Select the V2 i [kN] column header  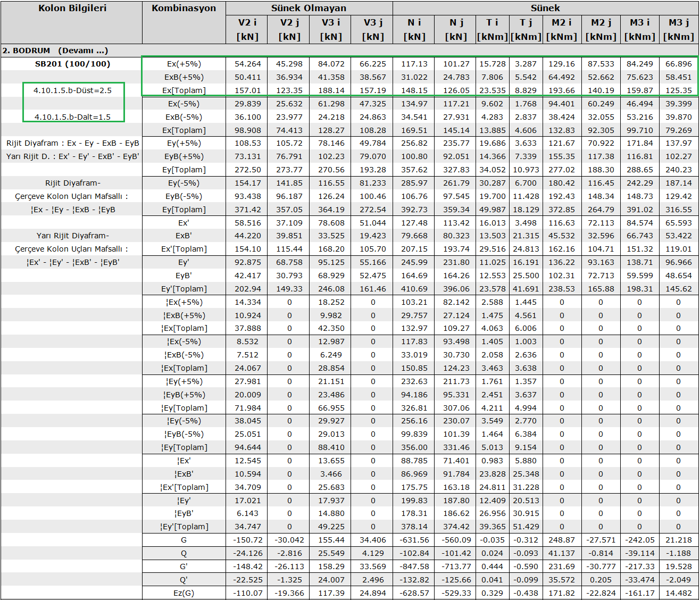point(247,29)
